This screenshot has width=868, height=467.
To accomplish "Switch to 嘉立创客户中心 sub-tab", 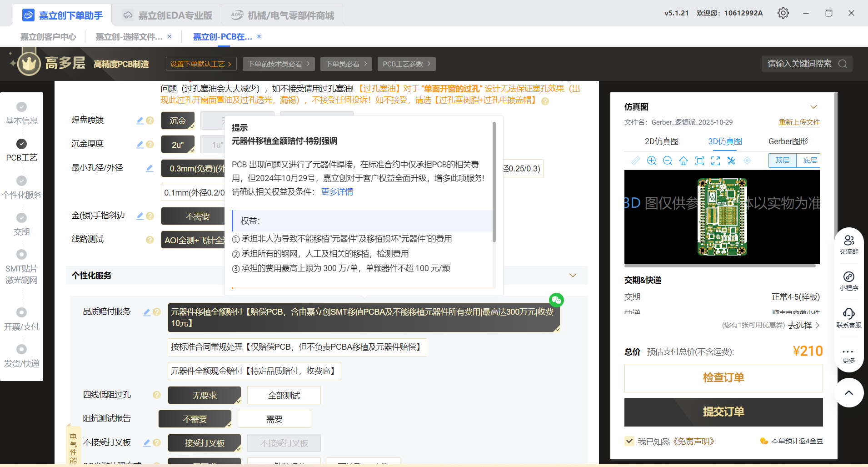I will coord(48,37).
